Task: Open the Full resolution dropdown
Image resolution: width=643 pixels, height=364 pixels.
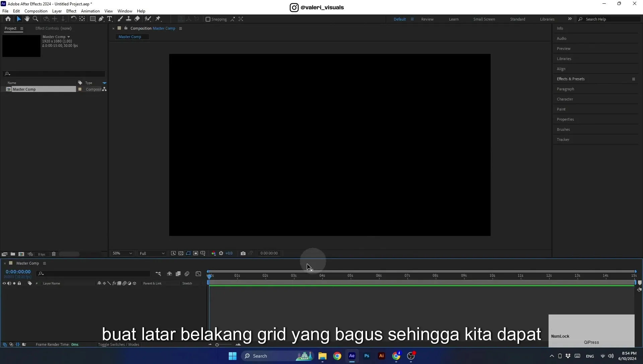Action: coord(152,253)
